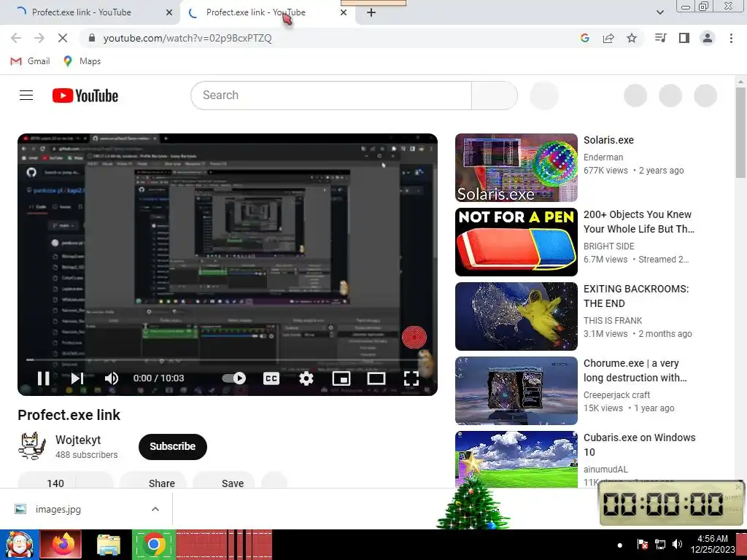Screen dimensions: 747x560
Task: Pause the YouTube video
Action: [43, 378]
